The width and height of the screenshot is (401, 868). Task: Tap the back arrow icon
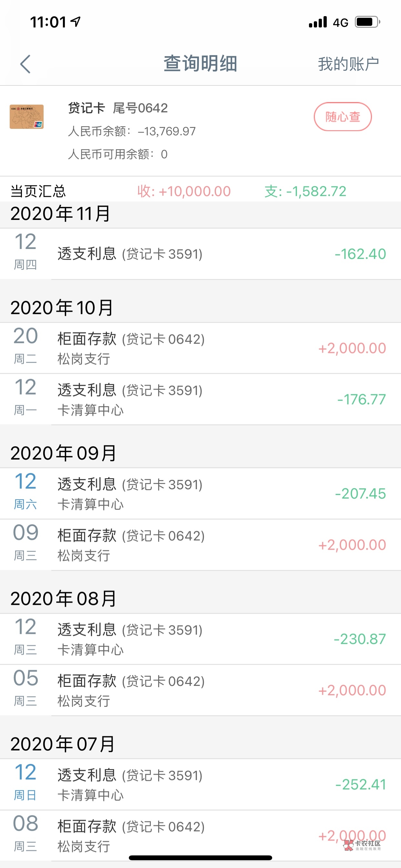pyautogui.click(x=25, y=64)
